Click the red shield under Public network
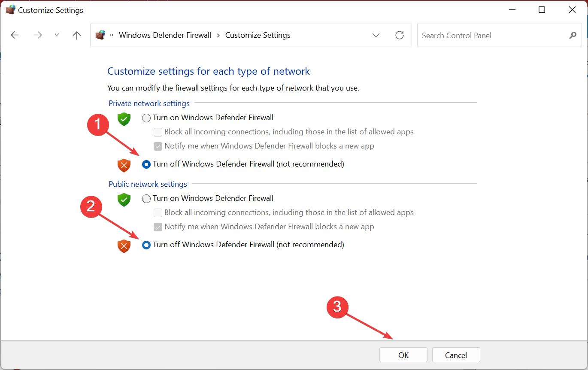The width and height of the screenshot is (588, 370). (124, 246)
